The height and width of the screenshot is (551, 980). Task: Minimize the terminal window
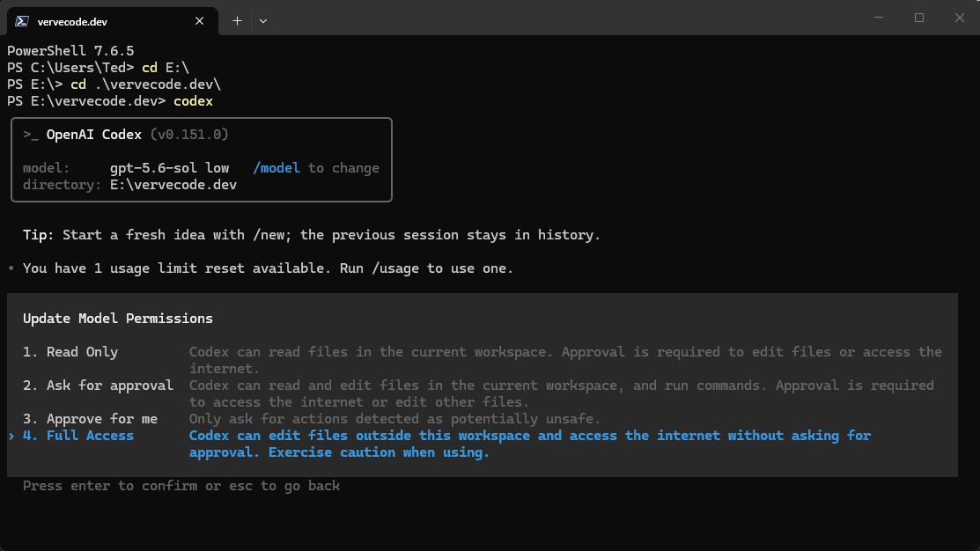coord(879,18)
